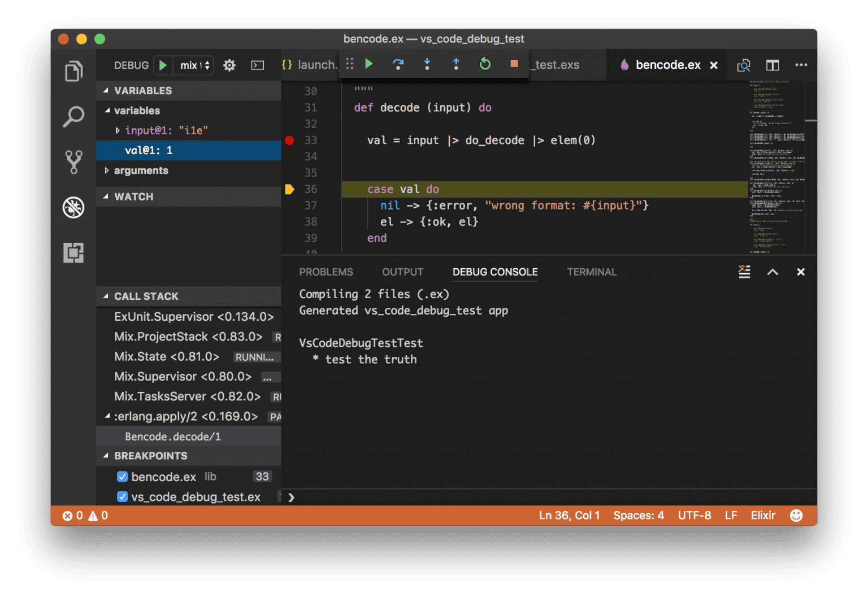Show errors and warnings count

tap(85, 516)
